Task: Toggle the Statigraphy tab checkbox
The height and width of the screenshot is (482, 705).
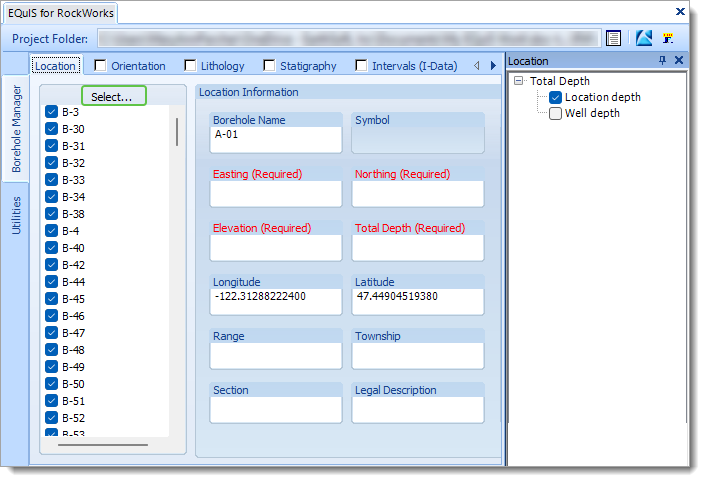Action: pos(269,66)
